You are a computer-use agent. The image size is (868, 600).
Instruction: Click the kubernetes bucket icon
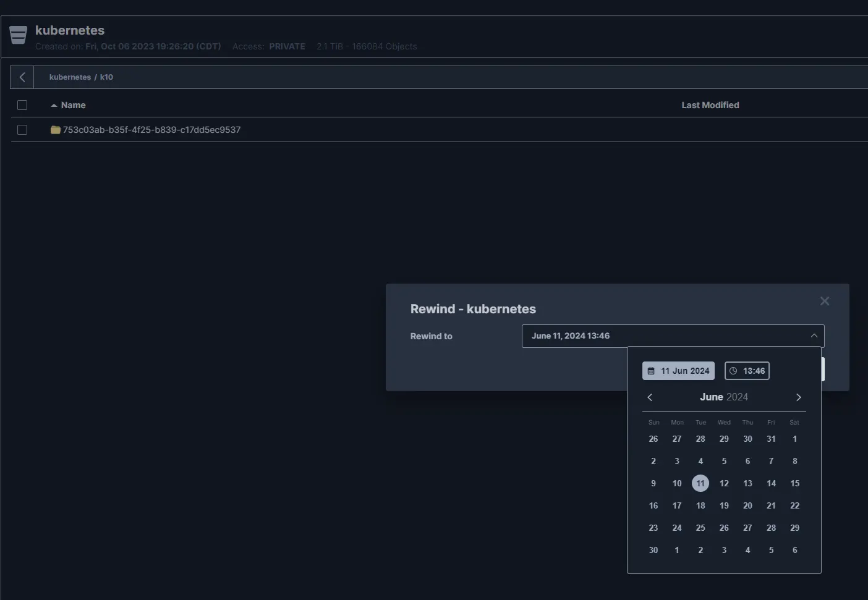click(19, 35)
